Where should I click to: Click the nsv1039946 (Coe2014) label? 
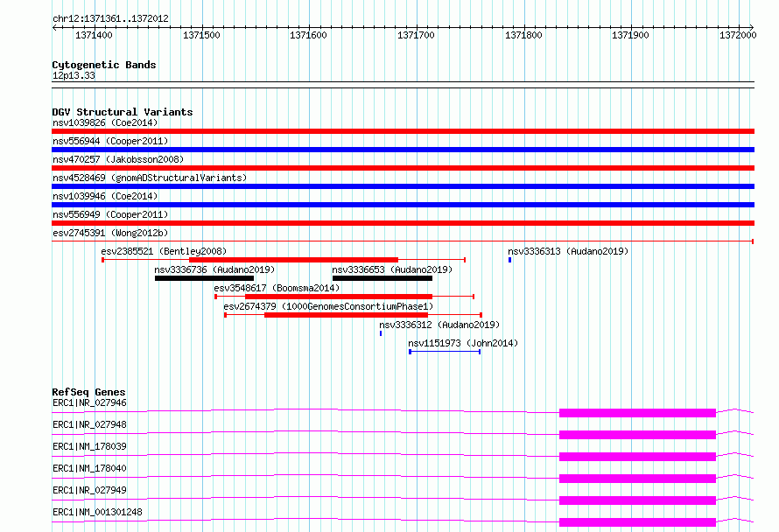[105, 196]
